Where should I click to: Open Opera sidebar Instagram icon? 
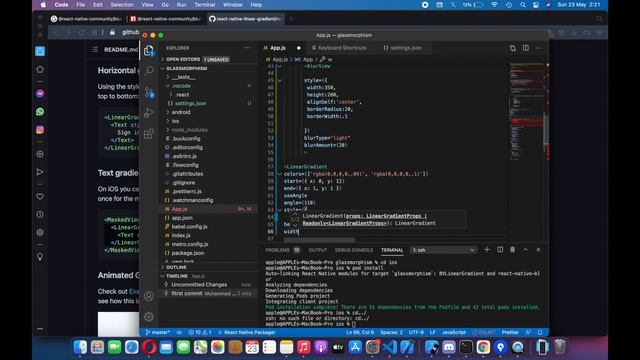coord(40,130)
